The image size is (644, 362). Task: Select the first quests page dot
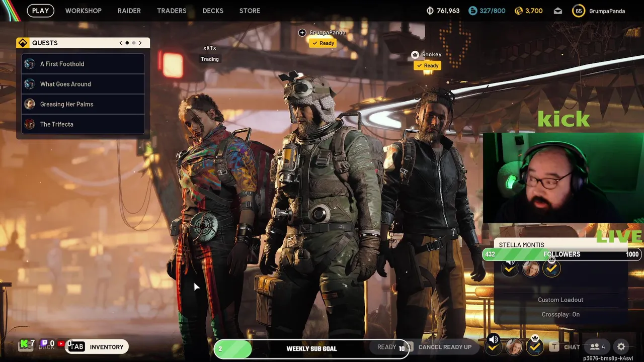[x=127, y=43]
